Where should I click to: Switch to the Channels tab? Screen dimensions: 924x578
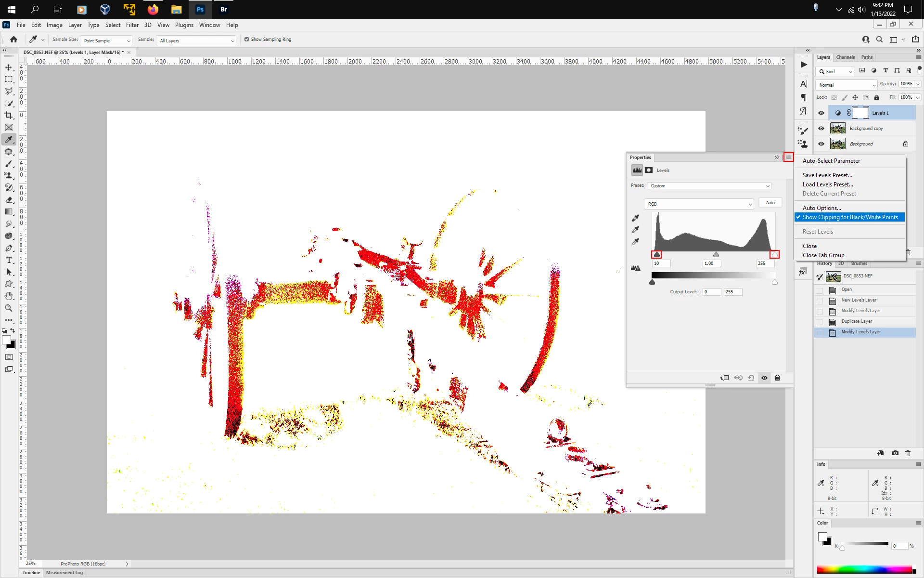(x=845, y=57)
